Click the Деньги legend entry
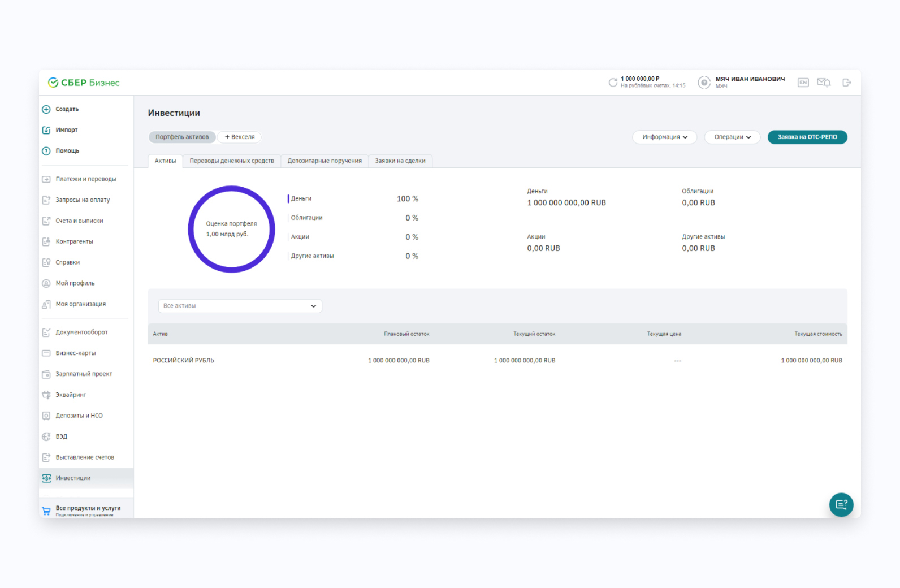The image size is (900, 588). pos(301,199)
